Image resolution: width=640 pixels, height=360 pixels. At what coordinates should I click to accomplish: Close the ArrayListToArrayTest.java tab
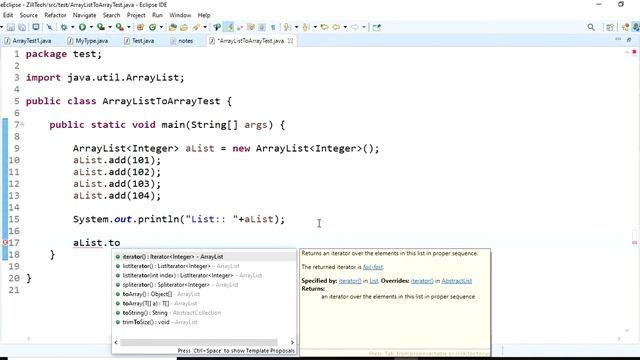pyautogui.click(x=290, y=41)
